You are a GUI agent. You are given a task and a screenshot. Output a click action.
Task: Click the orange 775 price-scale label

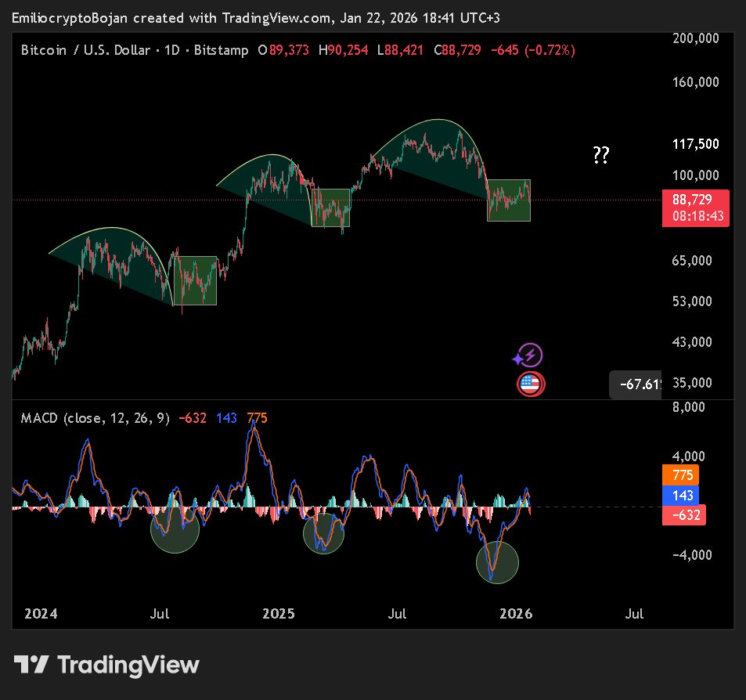[680, 475]
